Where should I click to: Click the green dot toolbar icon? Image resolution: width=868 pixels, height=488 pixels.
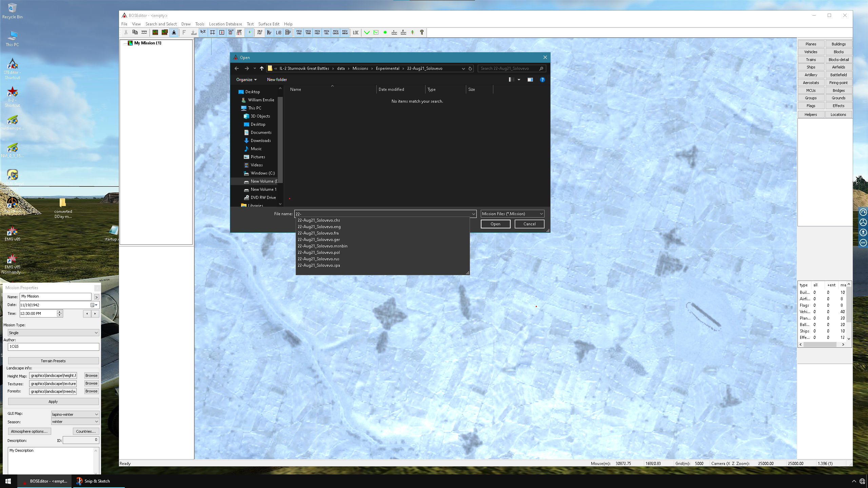pos(385,33)
